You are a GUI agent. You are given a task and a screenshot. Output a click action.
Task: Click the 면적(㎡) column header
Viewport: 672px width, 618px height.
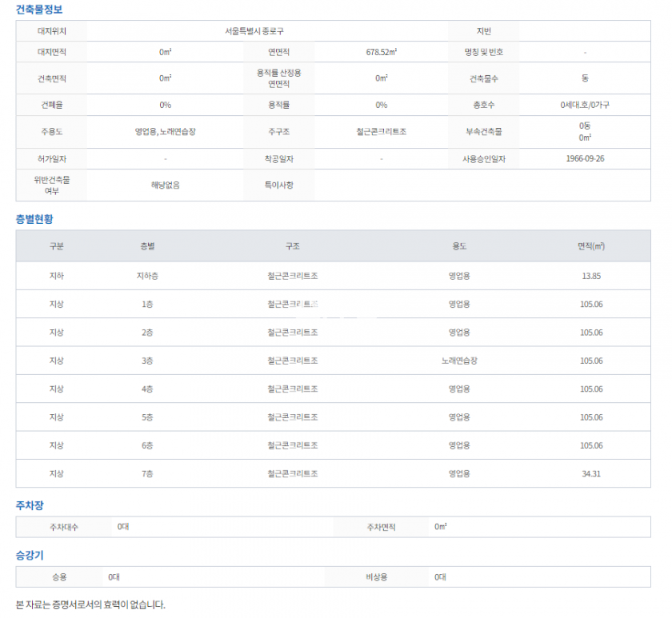click(x=590, y=246)
